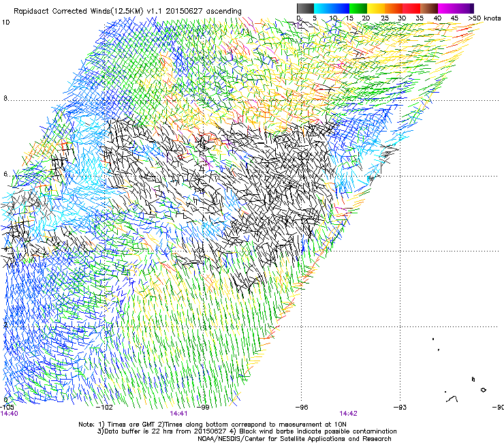Click the gray 0-5 knots legend swatch
Image resolution: width=504 pixels, height=443 pixels.
click(x=305, y=8)
